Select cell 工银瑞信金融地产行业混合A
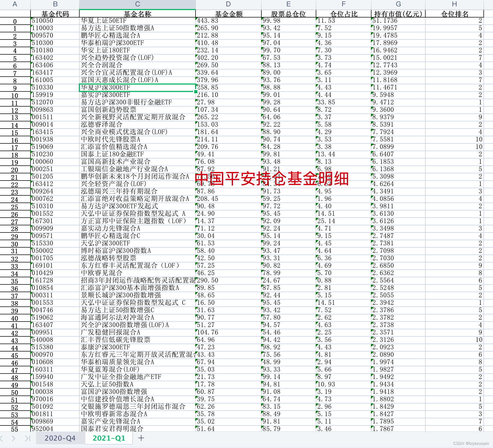The height and width of the screenshot is (448, 493). [137, 169]
